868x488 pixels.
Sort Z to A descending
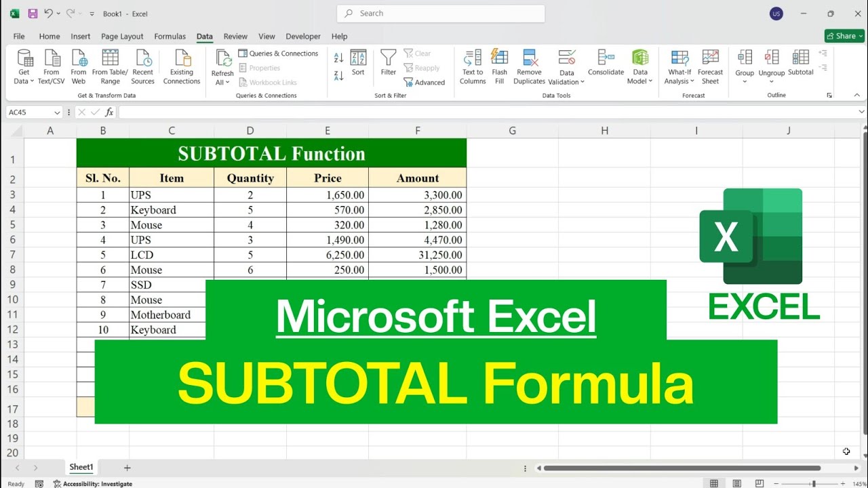pyautogui.click(x=338, y=76)
